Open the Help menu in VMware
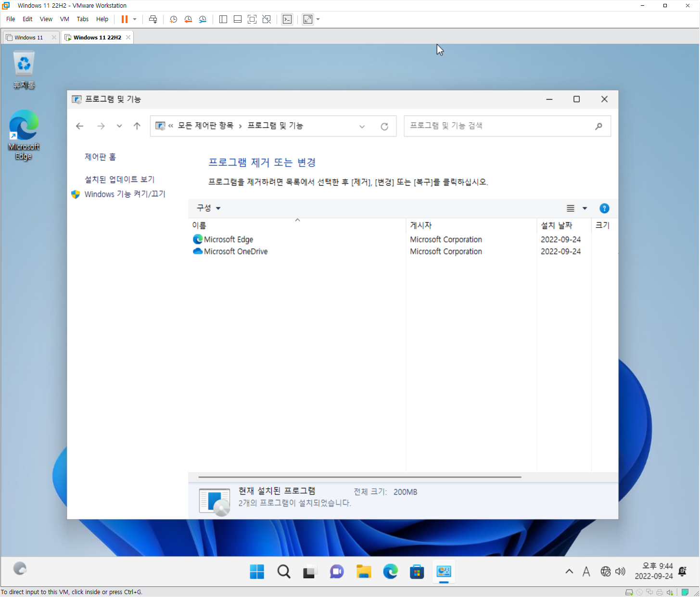The width and height of the screenshot is (700, 597). (102, 19)
